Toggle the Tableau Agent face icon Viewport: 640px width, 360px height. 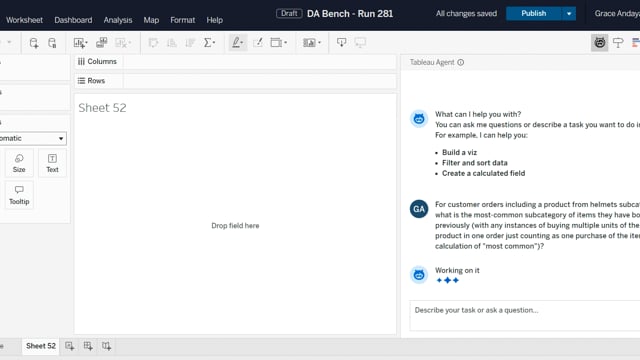coord(600,42)
